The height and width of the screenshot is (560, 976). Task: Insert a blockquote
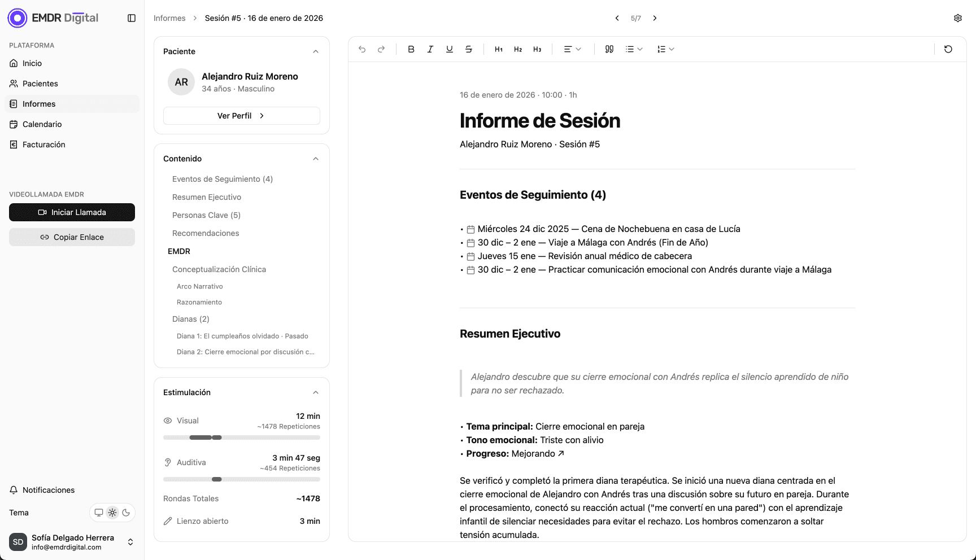[x=609, y=49]
